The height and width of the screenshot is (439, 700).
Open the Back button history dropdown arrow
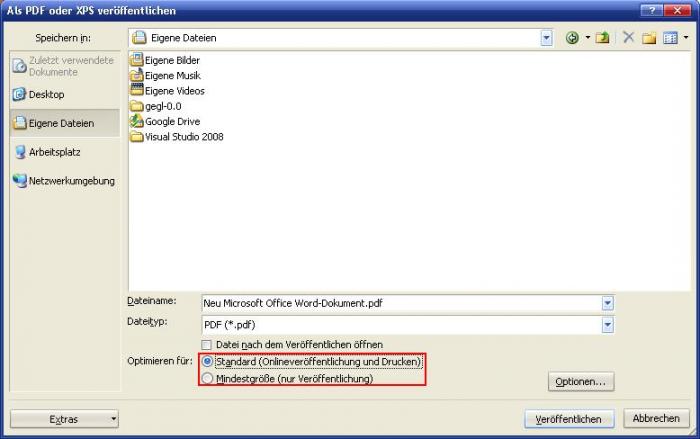coord(588,38)
